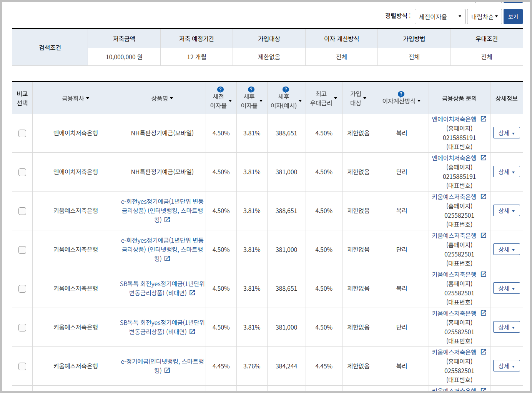Open external link icon after e-회전yes정기예금 단리 product
Image resolution: width=532 pixels, height=393 pixels.
coord(167,258)
